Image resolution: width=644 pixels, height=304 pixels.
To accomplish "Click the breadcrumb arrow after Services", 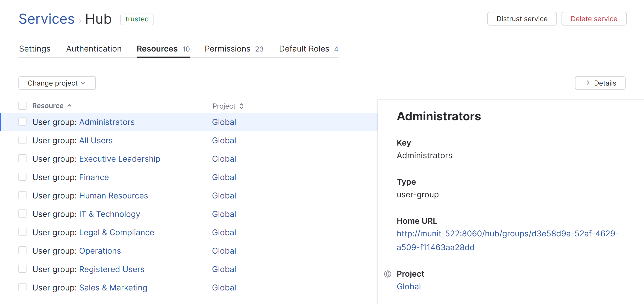I will pos(80,21).
